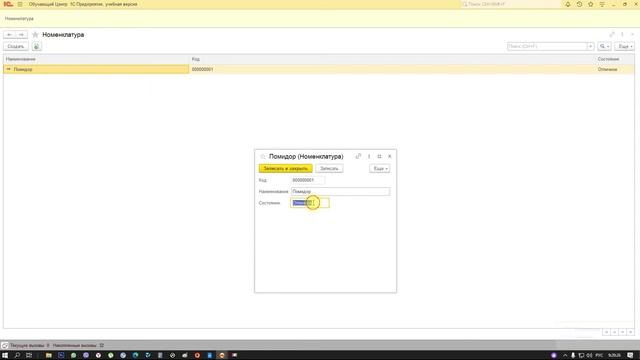The height and width of the screenshot is (360, 640).
Task: Open the Номенклатура section in sections panel
Action: [x=19, y=18]
